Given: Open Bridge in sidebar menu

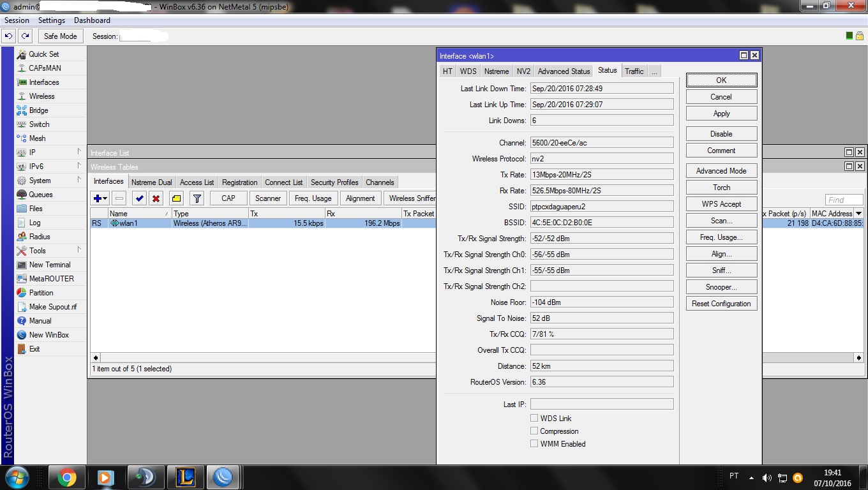Looking at the screenshot, I should point(38,110).
